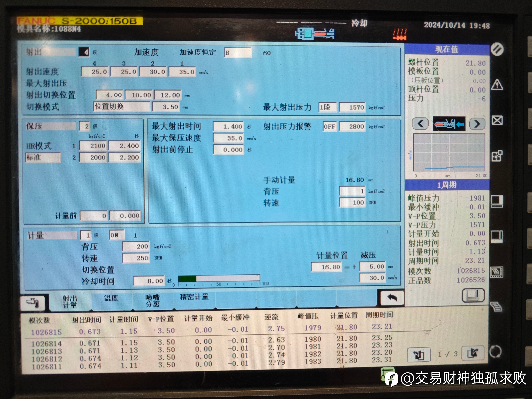Tap the circular refresh arrows icon
532x399 pixels.
click(x=496, y=352)
